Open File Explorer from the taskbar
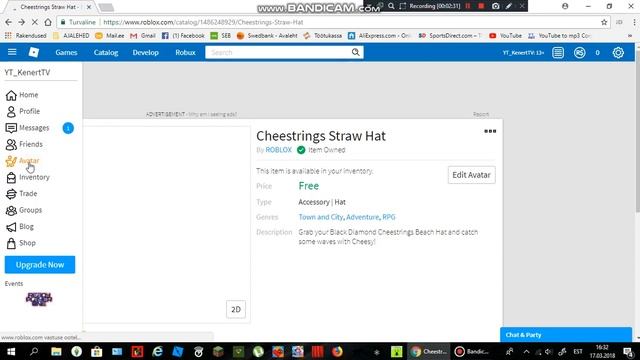 click(x=56, y=351)
